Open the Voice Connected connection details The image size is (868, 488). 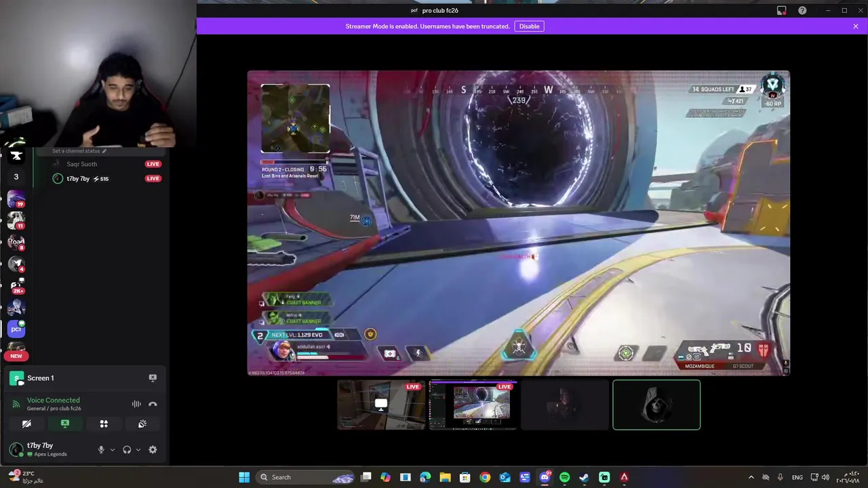pos(53,401)
